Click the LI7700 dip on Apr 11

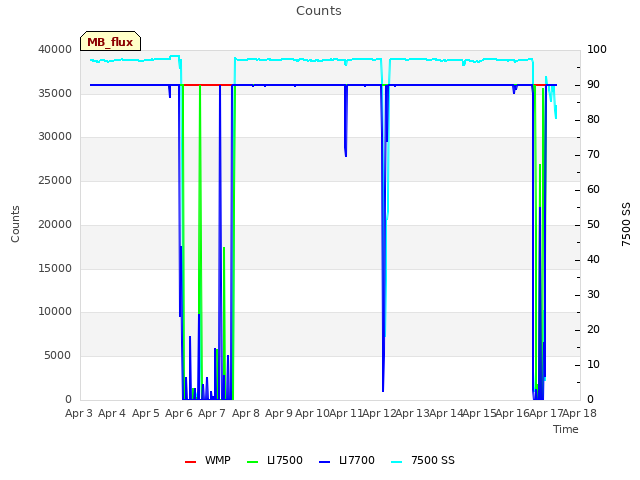point(346,121)
